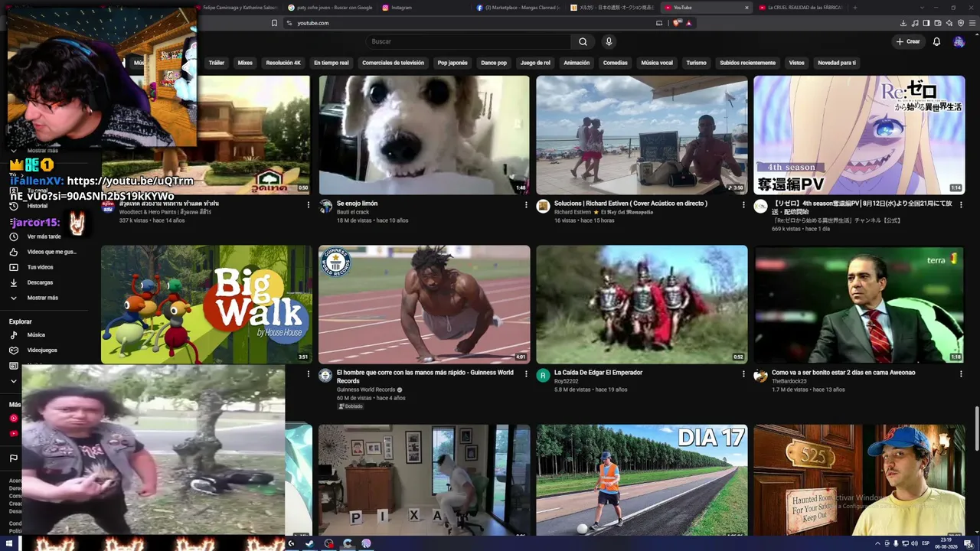The width and height of the screenshot is (980, 551).
Task: Open options menu for 'Se enojo limón'
Action: tap(526, 204)
